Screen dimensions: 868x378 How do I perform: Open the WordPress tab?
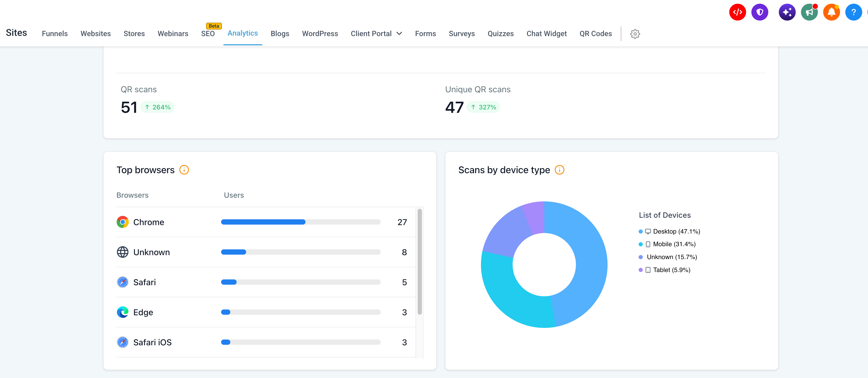(320, 34)
